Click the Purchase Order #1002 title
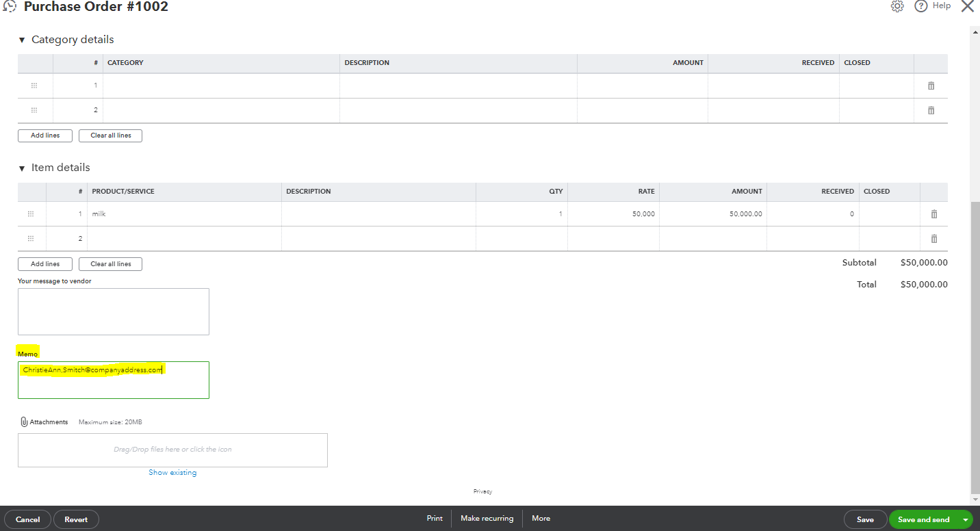 point(96,7)
